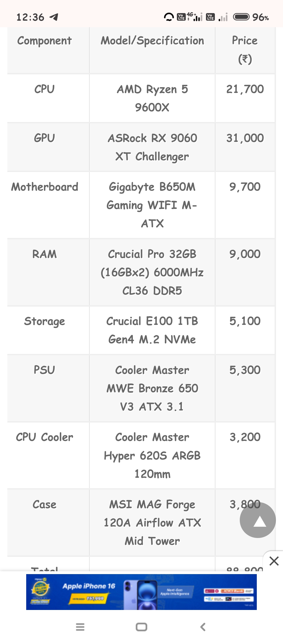Tap the Price column header
This screenshot has height=644, width=283.
pyautogui.click(x=245, y=50)
